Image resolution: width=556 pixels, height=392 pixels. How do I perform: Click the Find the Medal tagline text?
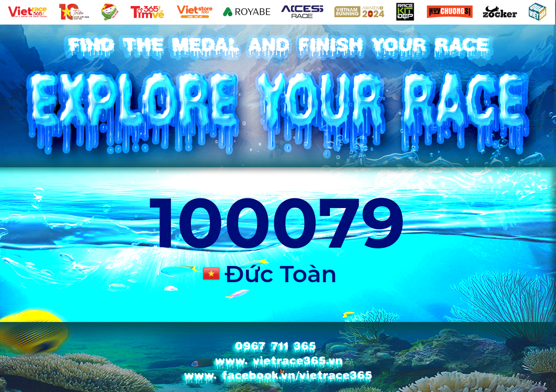point(278,45)
